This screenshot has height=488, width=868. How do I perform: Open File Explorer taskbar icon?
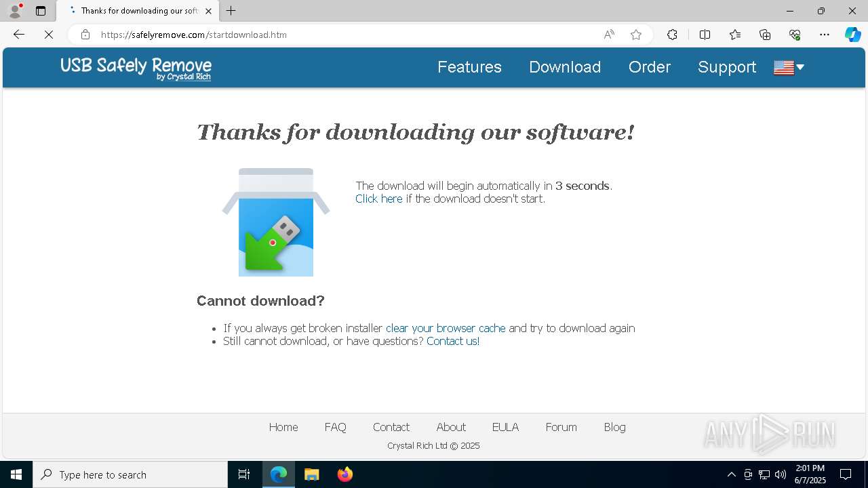311,474
